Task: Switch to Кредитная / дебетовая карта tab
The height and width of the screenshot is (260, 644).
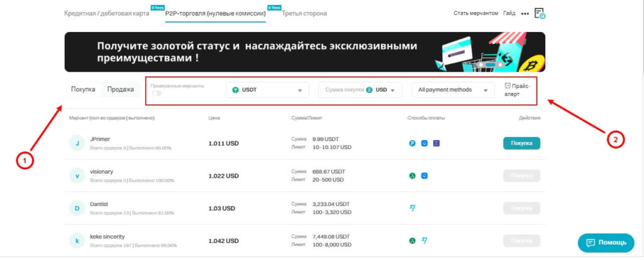Action: click(106, 13)
